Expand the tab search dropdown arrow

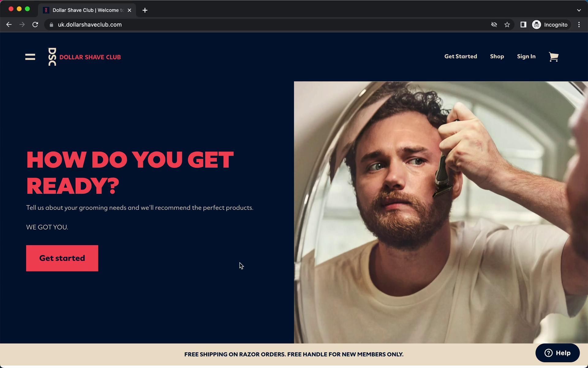pos(579,10)
